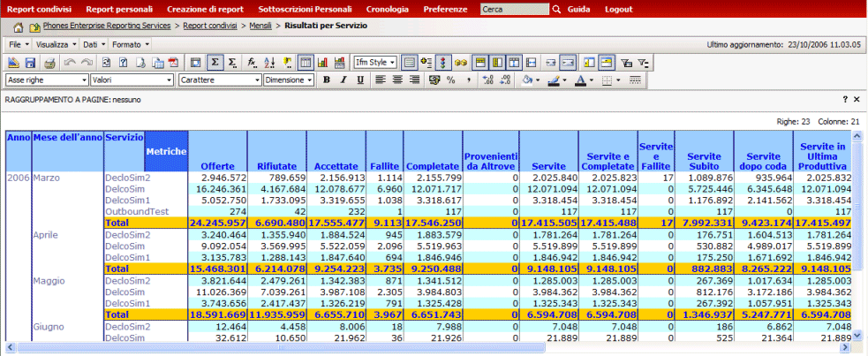Click the align left icon
868x356 pixels.
coord(380,80)
